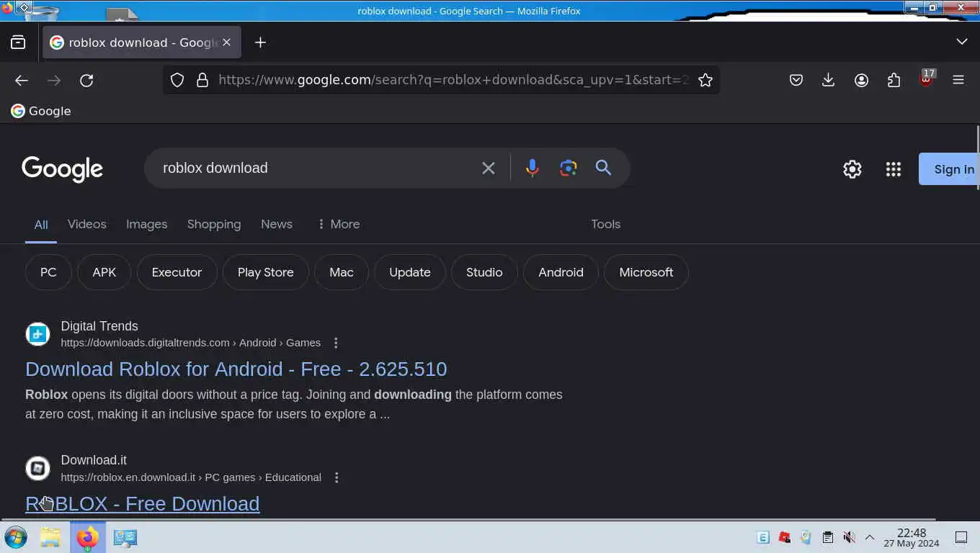Filter results by Mac chip
Screen dimensions: 980x553
click(x=342, y=272)
